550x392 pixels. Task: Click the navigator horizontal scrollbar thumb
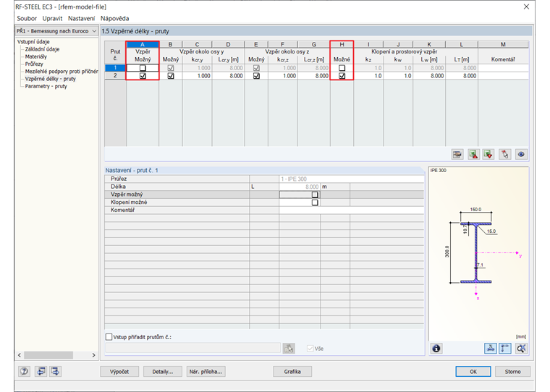48,355
